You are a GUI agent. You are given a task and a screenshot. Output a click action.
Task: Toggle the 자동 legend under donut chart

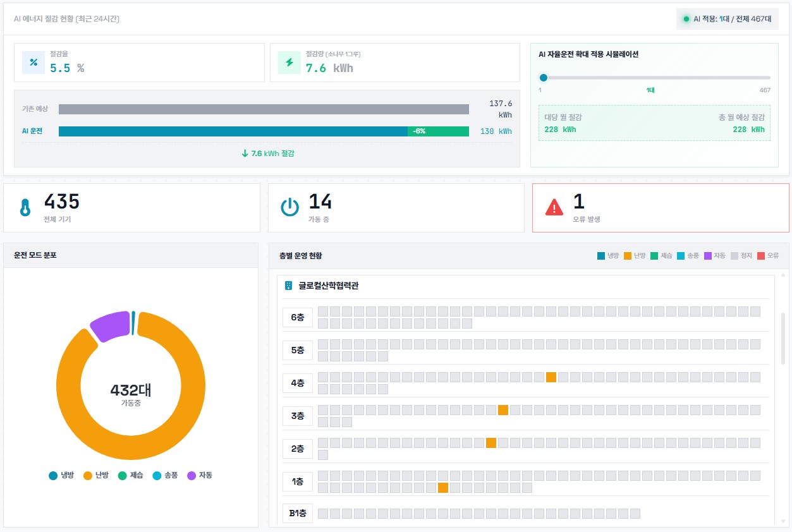click(200, 475)
